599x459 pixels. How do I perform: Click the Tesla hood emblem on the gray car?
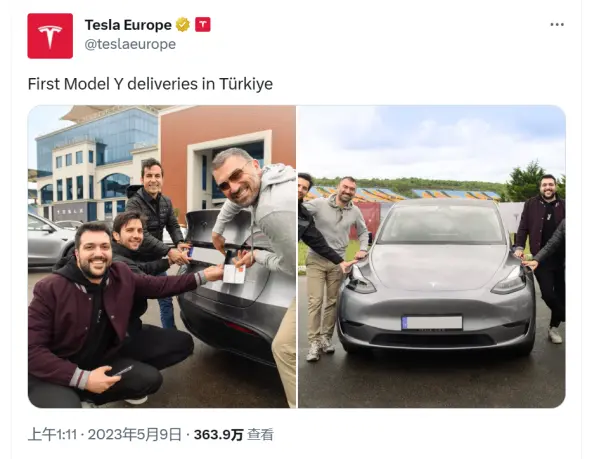point(433,284)
